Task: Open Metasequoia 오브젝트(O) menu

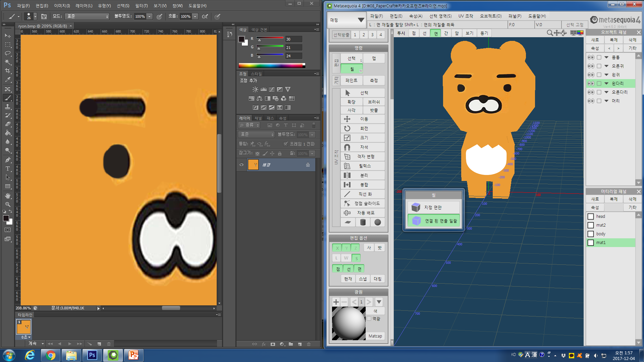Action: (491, 16)
